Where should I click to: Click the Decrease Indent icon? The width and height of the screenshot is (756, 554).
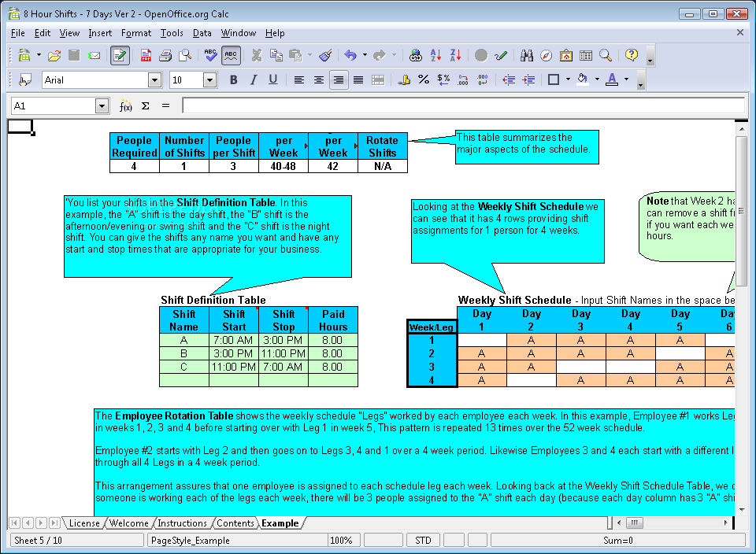(x=509, y=80)
